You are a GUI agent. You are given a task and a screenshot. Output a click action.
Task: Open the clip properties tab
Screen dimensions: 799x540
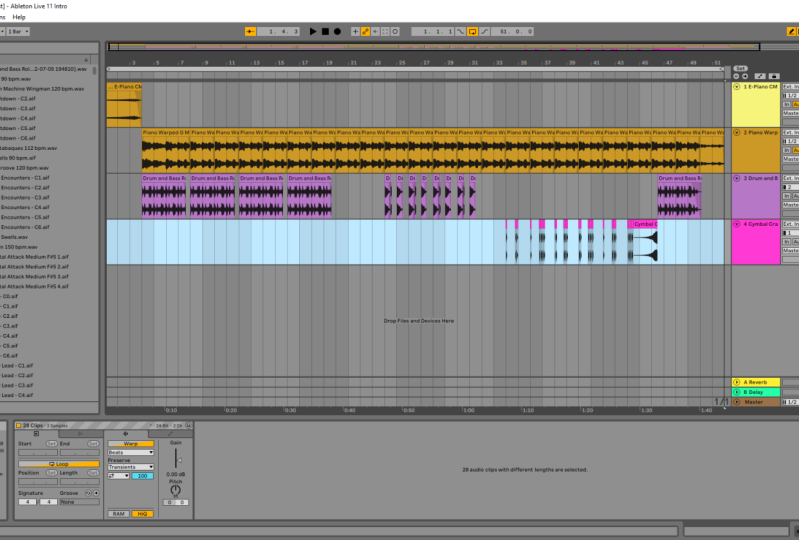click(36, 434)
